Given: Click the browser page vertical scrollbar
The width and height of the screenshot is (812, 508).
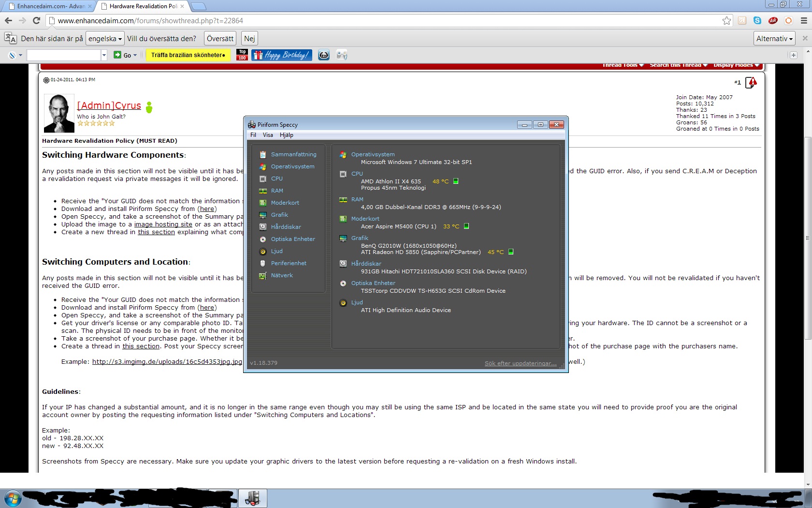Looking at the screenshot, I should [x=807, y=238].
